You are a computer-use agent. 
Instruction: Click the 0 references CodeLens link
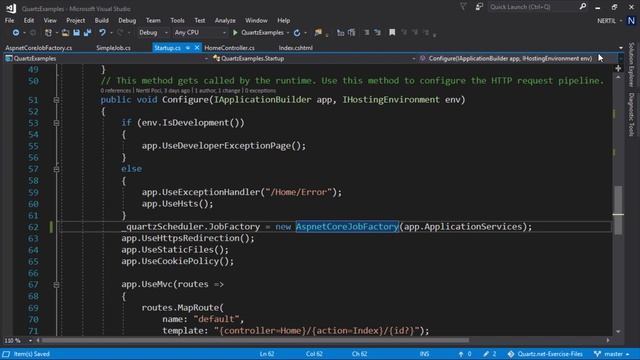point(116,91)
